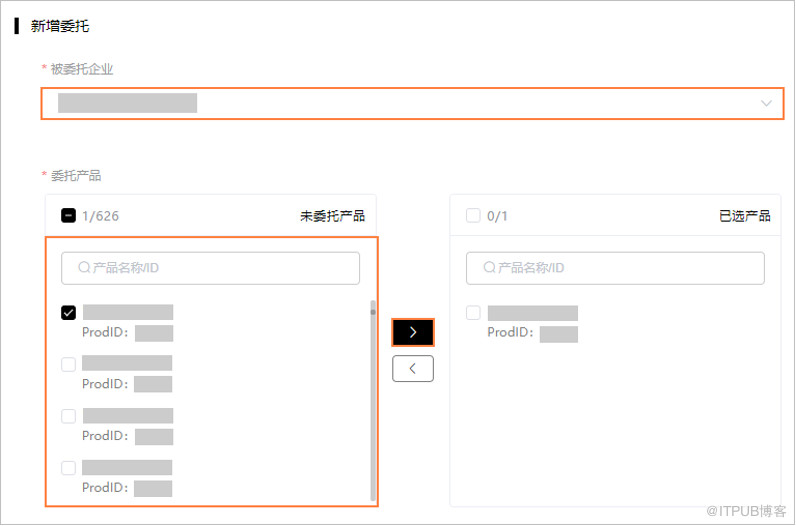
Task: Check the second product in 未委托产品 list
Action: [69, 365]
